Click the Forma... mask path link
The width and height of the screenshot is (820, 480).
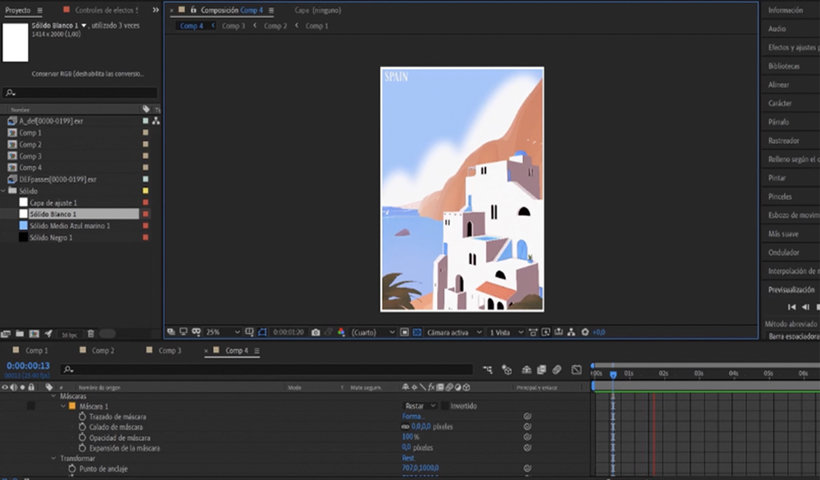(x=411, y=416)
